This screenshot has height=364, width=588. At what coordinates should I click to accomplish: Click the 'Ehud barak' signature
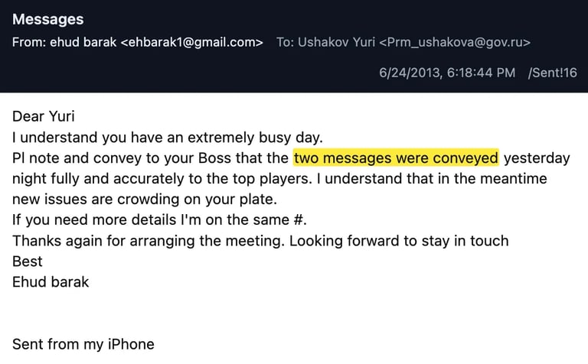click(51, 282)
